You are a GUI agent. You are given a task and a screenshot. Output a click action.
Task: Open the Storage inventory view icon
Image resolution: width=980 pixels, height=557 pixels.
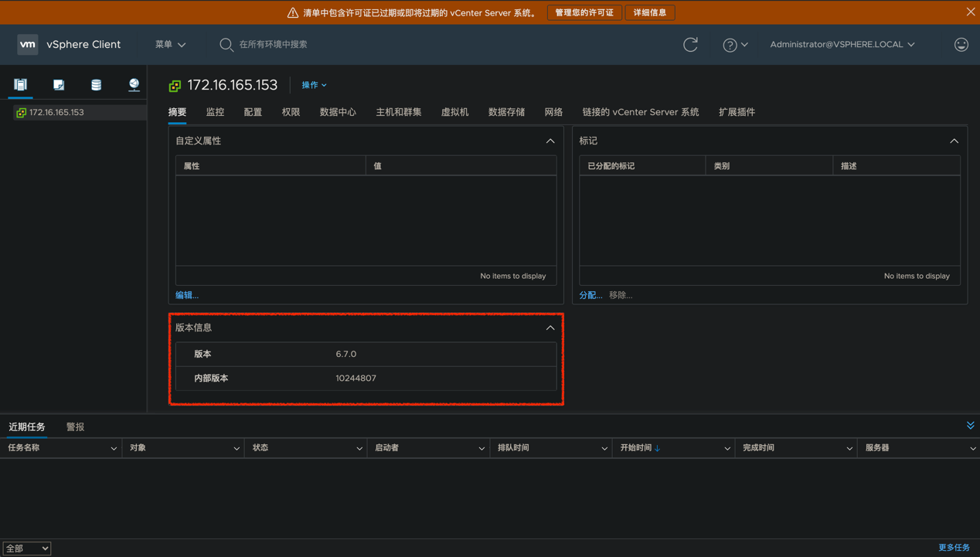(96, 85)
